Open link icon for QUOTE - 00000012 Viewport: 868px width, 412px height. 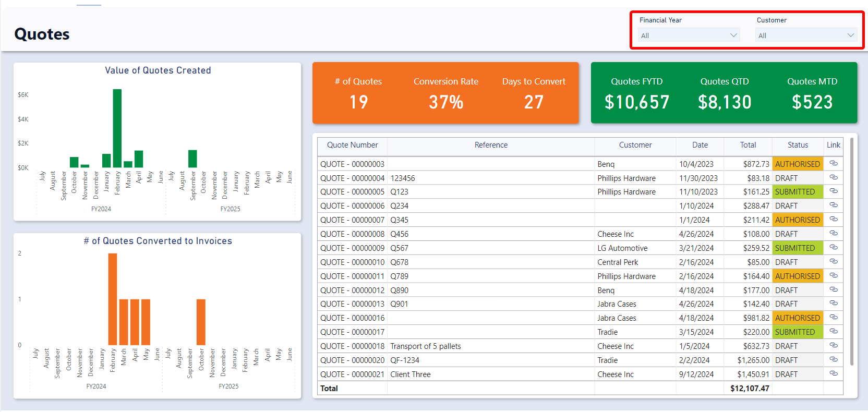[x=834, y=290]
